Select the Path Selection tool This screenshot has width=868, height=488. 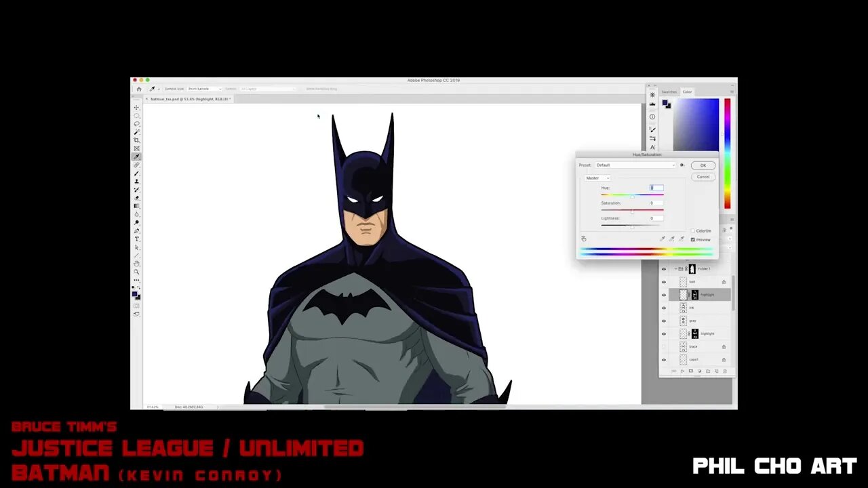click(x=136, y=247)
